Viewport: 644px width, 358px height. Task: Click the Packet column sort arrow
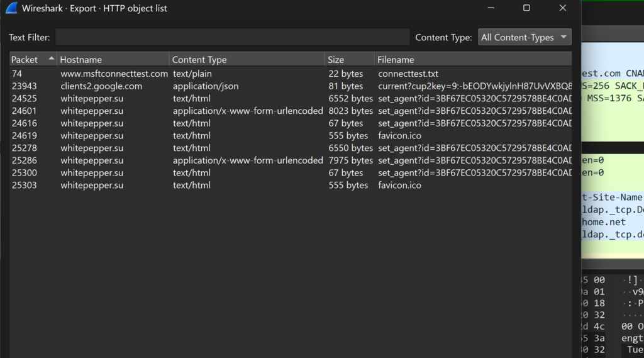tap(52, 59)
